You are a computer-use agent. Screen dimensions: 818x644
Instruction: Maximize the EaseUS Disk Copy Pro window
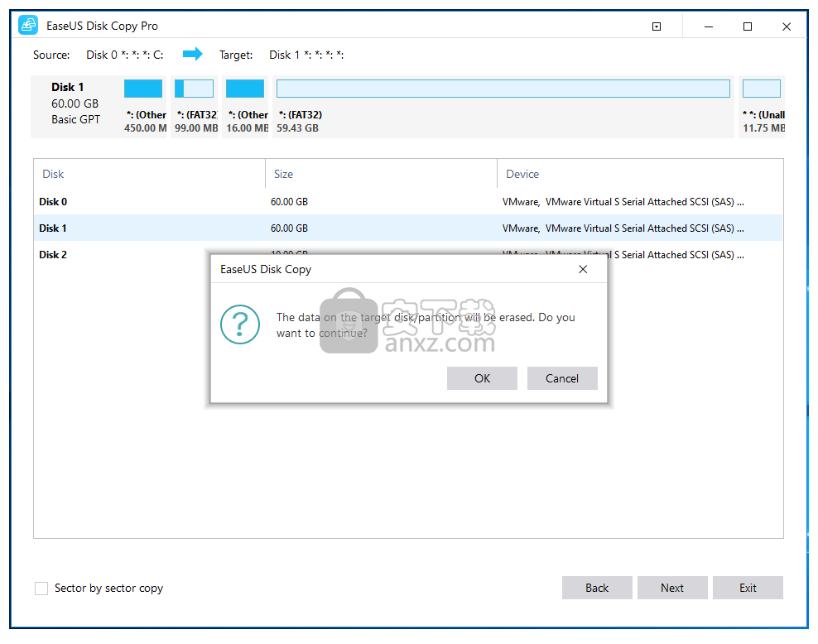tap(748, 26)
